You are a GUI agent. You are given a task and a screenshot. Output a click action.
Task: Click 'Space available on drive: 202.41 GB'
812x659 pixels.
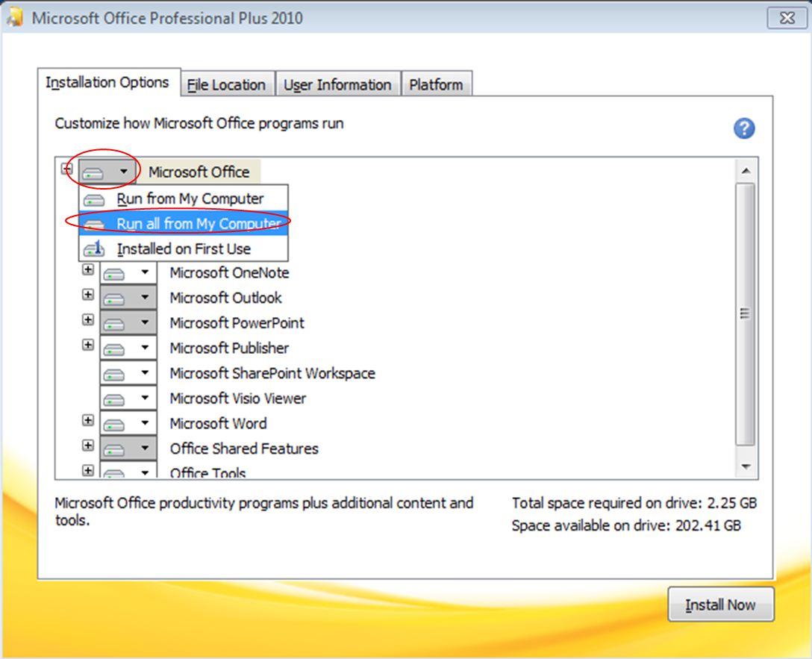click(626, 526)
